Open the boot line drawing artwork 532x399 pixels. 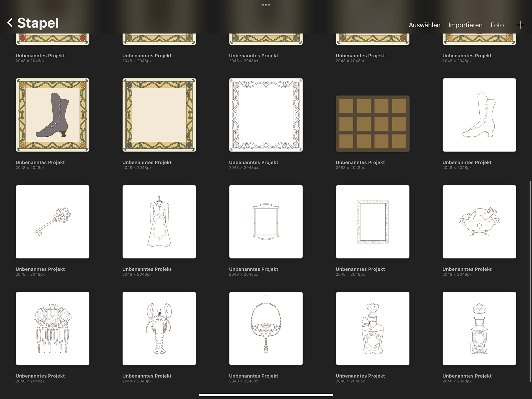[x=479, y=115]
